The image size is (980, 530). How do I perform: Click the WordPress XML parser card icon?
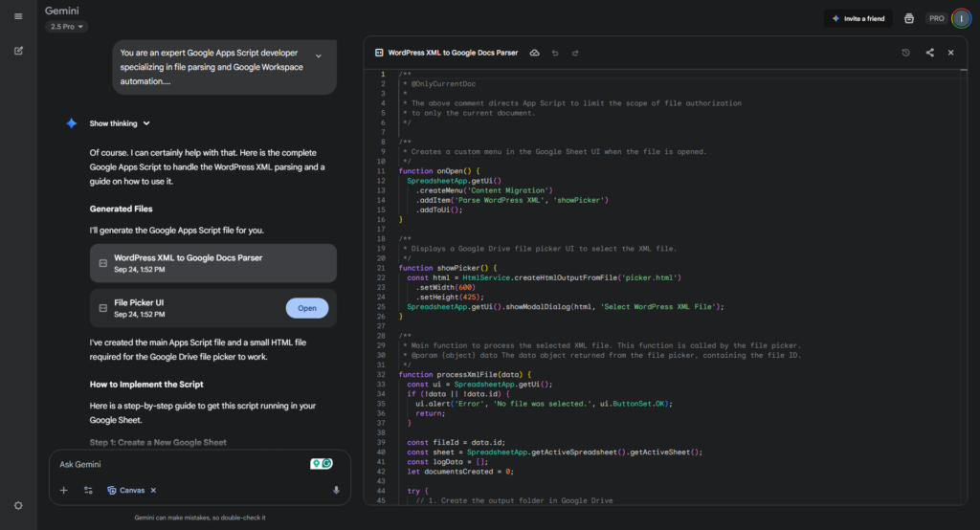(x=103, y=263)
